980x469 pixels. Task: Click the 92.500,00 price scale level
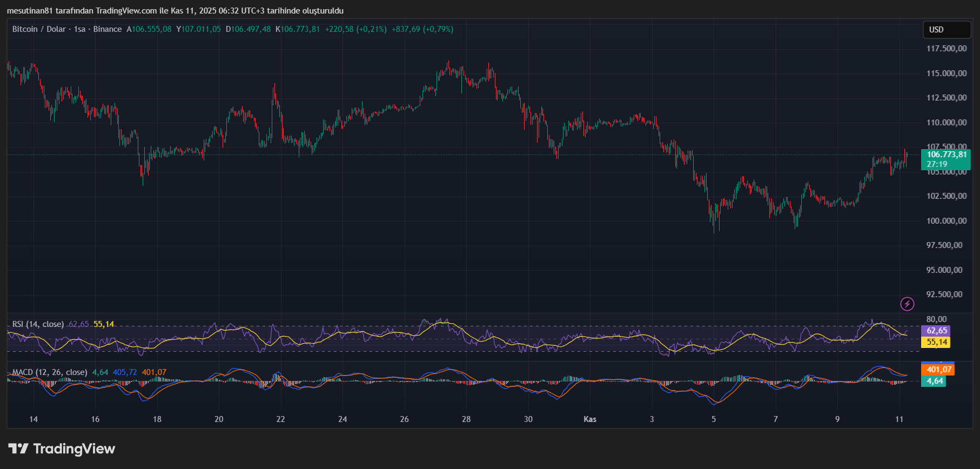(944, 294)
